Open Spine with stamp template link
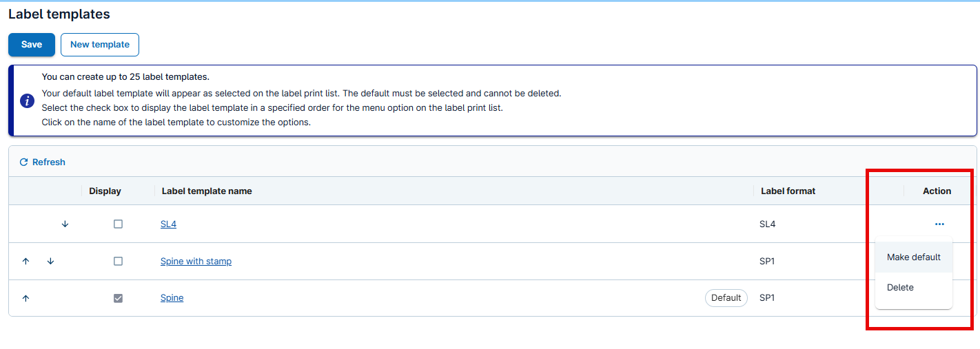 tap(196, 262)
